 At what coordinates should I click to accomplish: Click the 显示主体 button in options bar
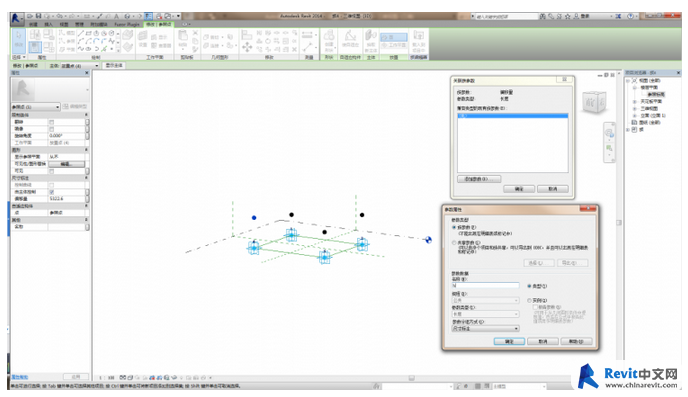(x=115, y=66)
